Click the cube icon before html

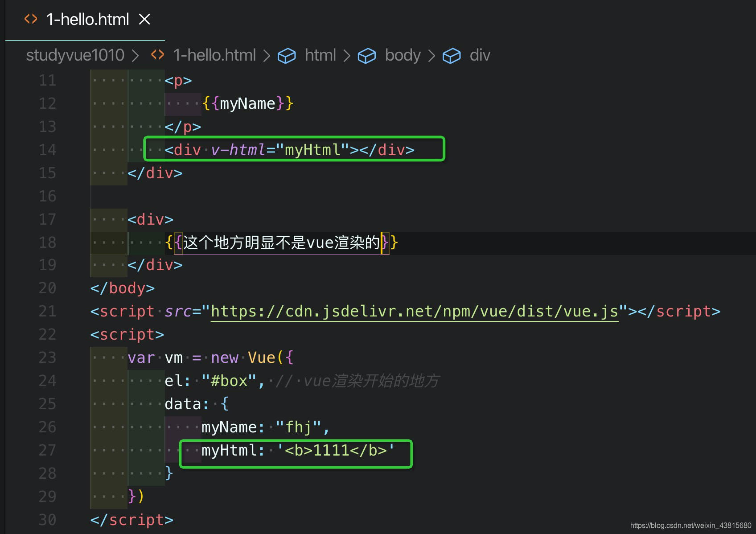pos(287,56)
